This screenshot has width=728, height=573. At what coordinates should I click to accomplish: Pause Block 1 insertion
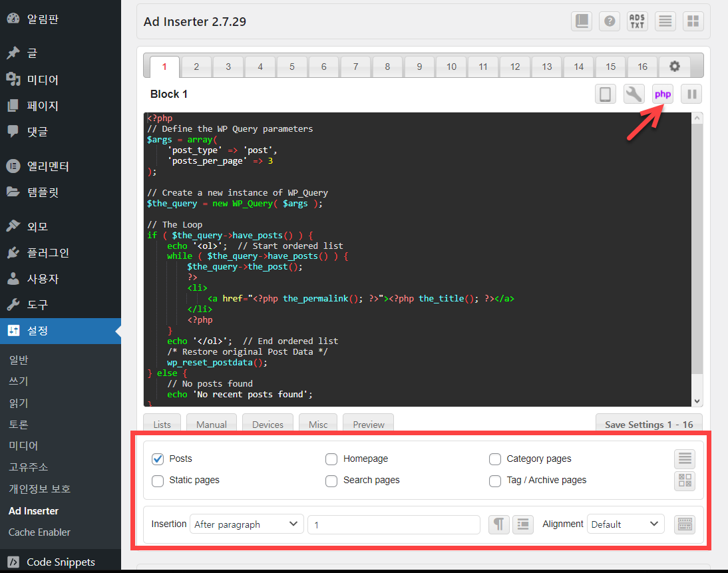pos(691,95)
